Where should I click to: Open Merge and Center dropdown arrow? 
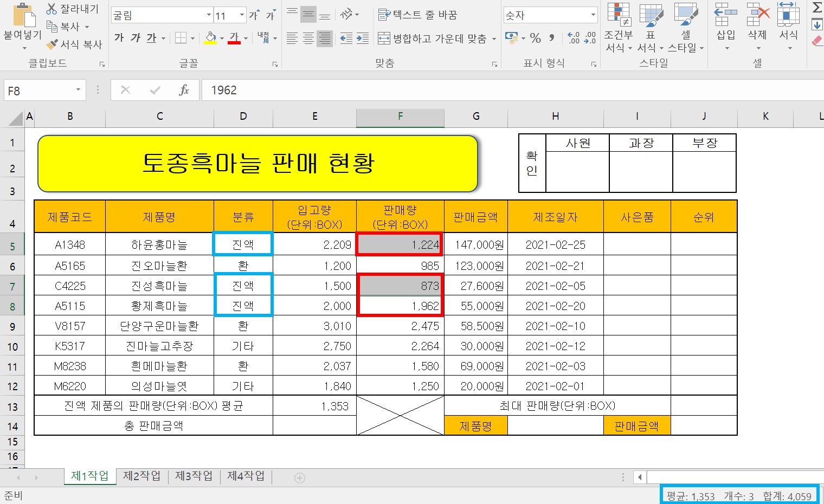pos(494,38)
